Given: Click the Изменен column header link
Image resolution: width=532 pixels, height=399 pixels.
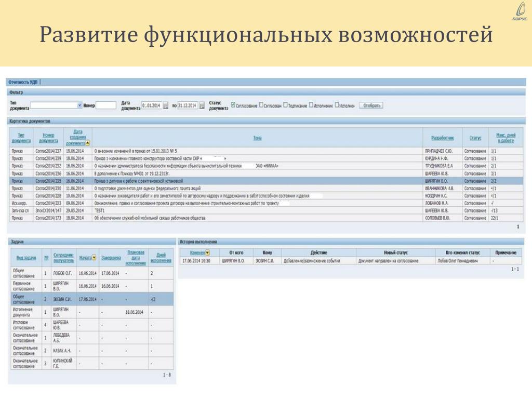Looking at the screenshot, I should click(x=197, y=252).
